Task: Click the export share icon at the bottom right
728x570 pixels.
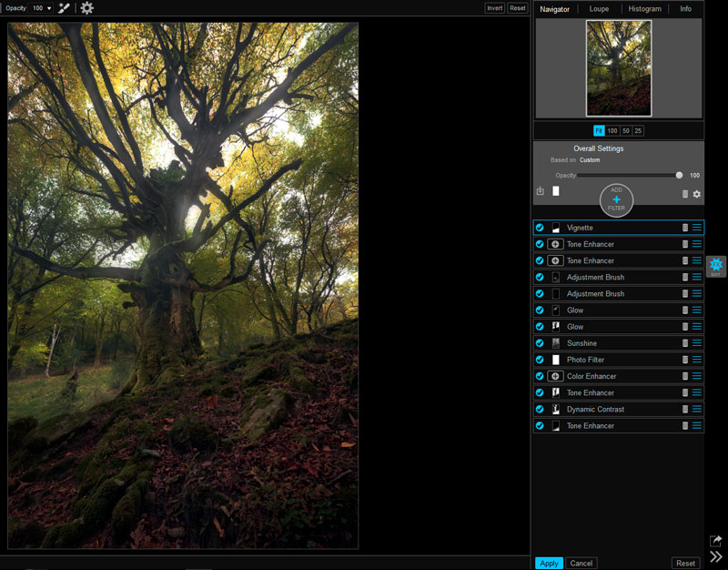Action: (716, 541)
